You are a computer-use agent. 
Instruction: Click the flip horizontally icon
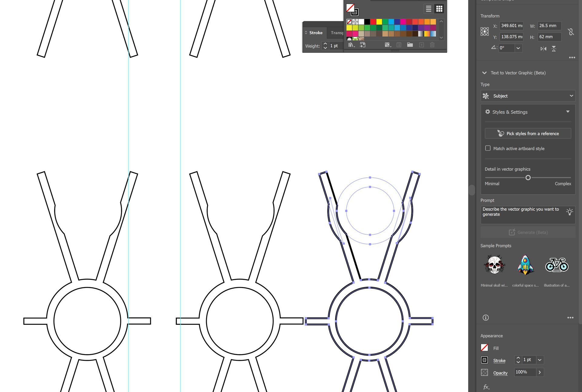(543, 49)
